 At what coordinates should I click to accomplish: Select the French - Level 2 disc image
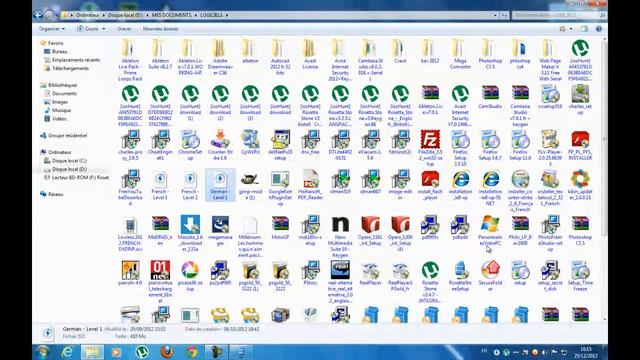(190, 179)
